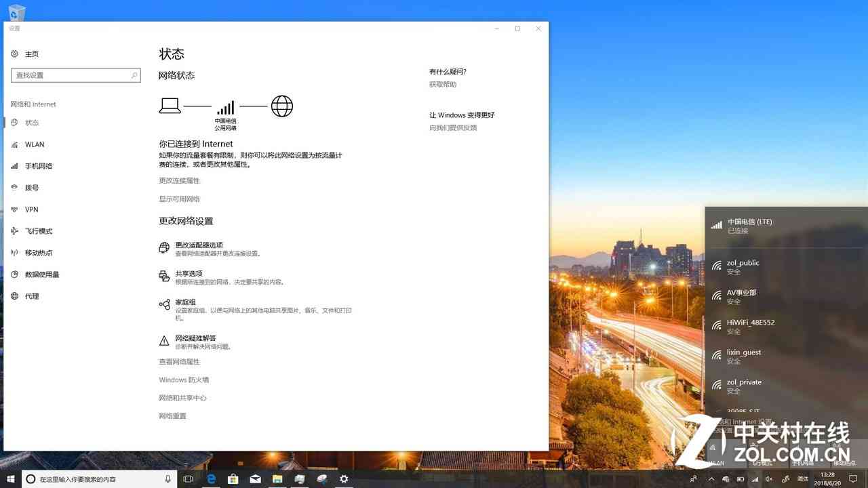Click 更改连接属性 link

(x=180, y=180)
